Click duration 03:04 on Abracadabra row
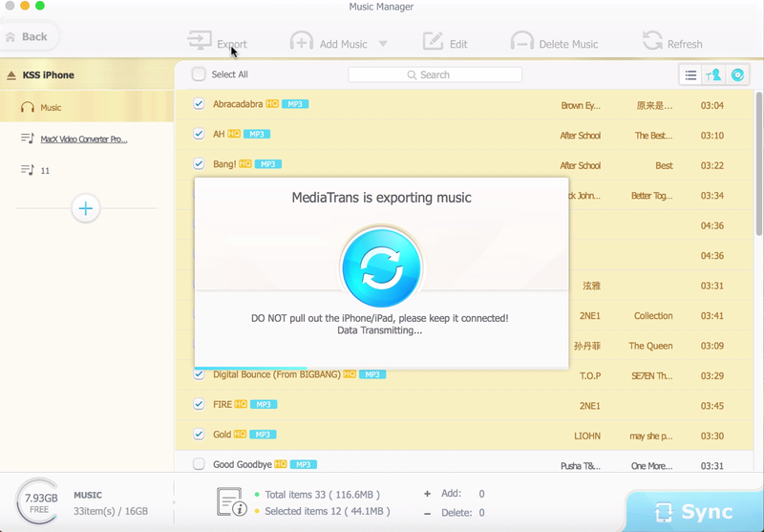Viewport: 764px width, 532px height. point(711,105)
